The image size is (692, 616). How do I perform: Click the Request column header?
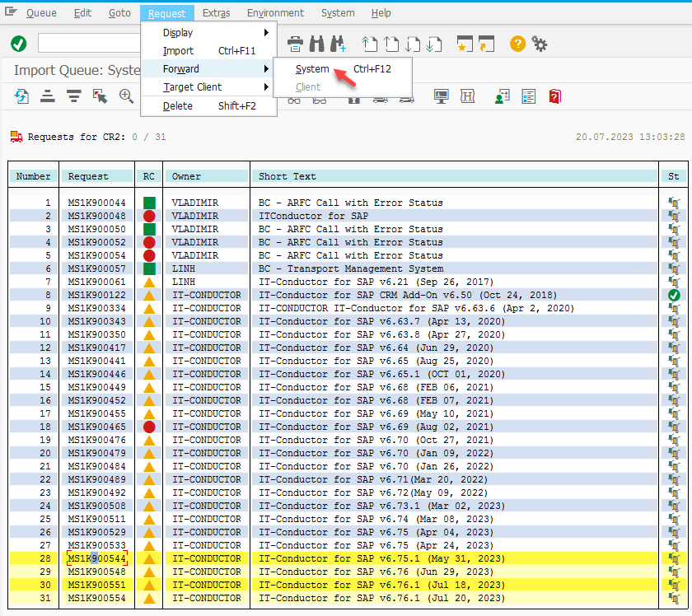point(97,176)
